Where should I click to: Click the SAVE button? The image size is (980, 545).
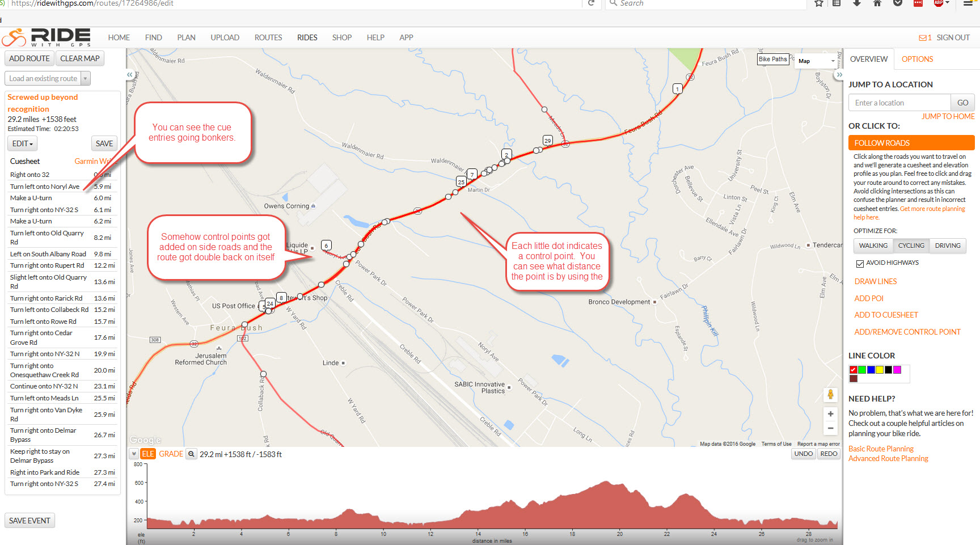(104, 143)
